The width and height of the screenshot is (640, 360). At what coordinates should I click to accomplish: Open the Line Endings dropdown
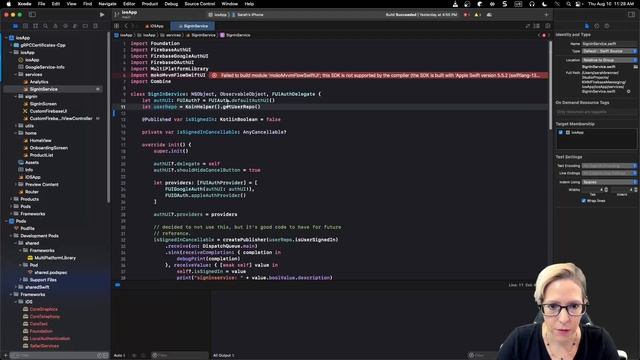pyautogui.click(x=609, y=173)
